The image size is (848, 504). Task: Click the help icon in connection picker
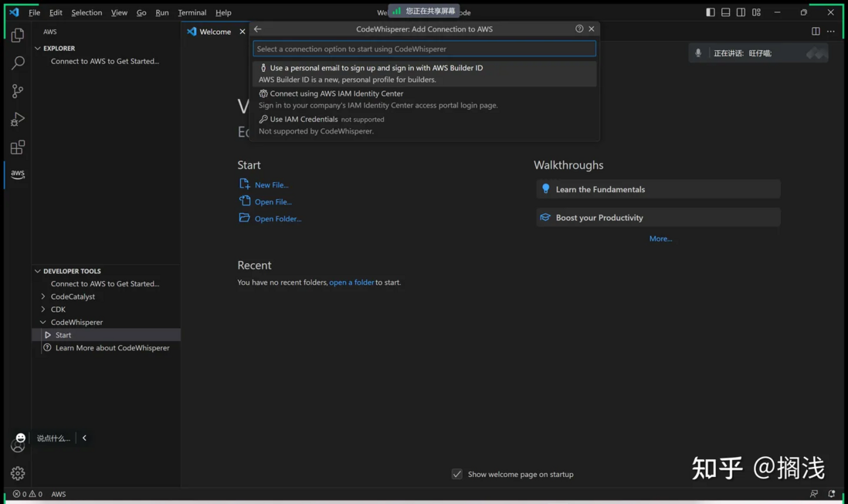click(579, 29)
